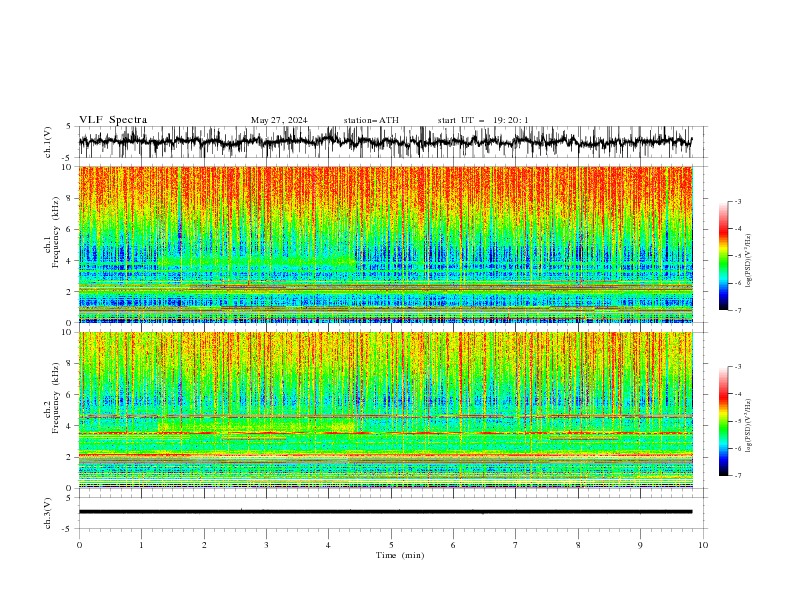Click the "station=ATH" header text
The image size is (792, 612).
coord(371,120)
